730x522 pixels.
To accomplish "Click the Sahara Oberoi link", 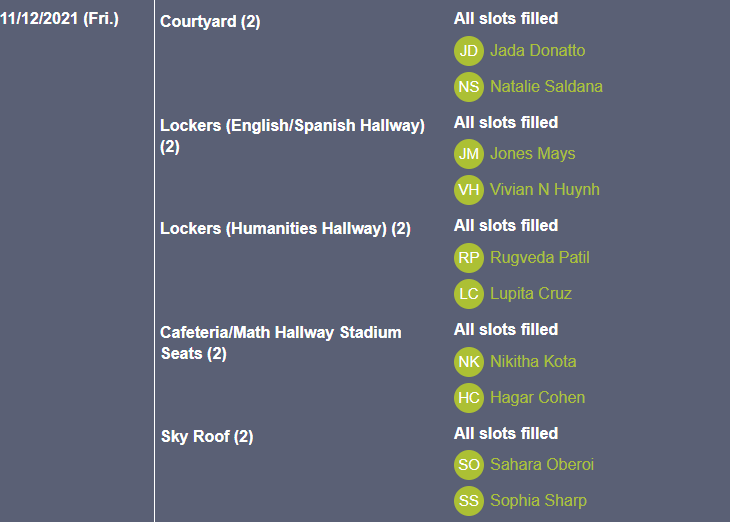I will [x=541, y=465].
